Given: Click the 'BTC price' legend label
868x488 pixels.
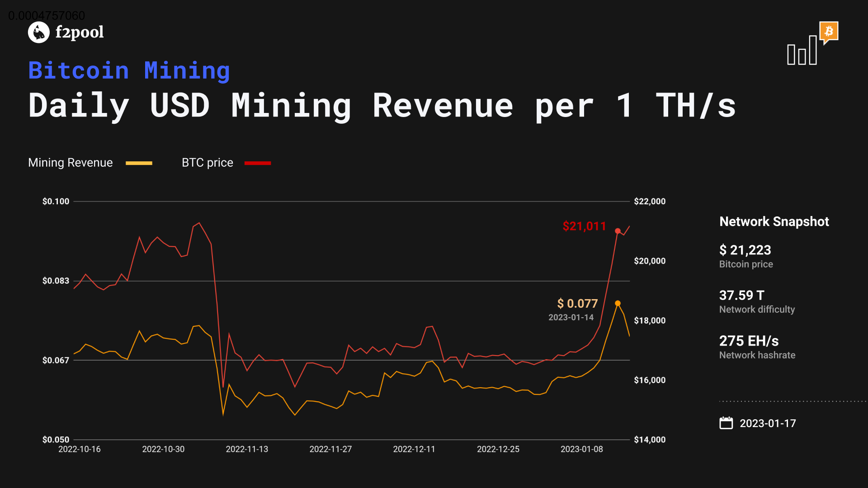Looking at the screenshot, I should point(208,163).
